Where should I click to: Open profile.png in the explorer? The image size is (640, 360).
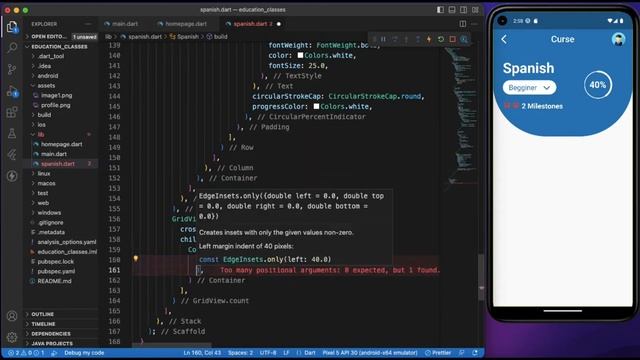(x=56, y=105)
